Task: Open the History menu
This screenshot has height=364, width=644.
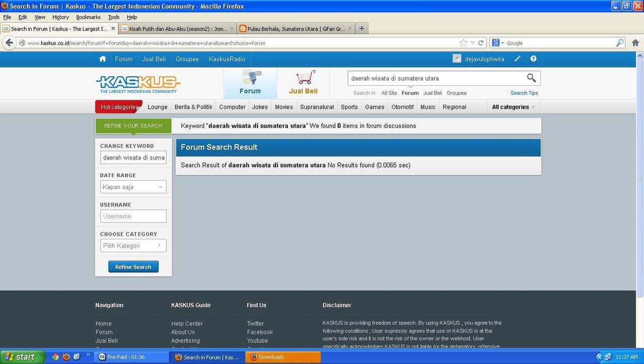Action: [60, 17]
